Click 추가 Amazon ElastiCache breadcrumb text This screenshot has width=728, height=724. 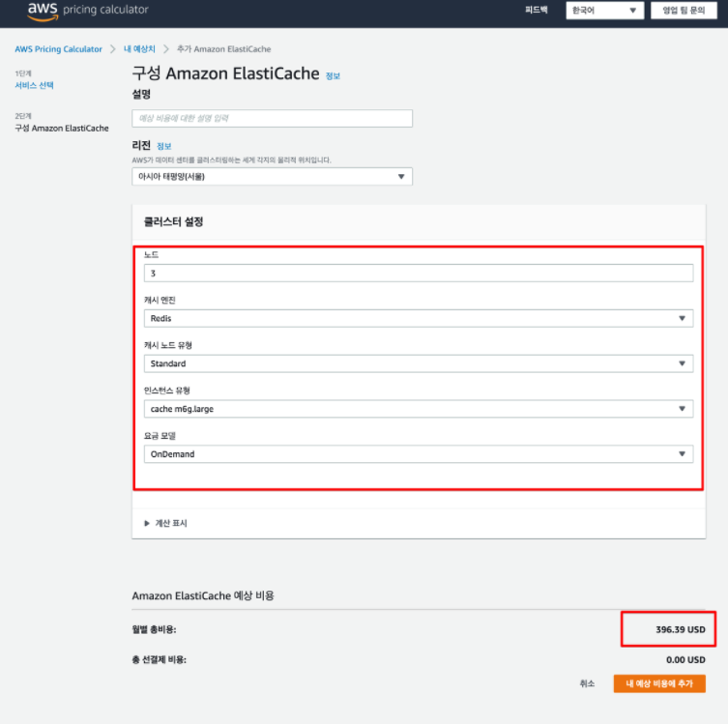[223, 49]
